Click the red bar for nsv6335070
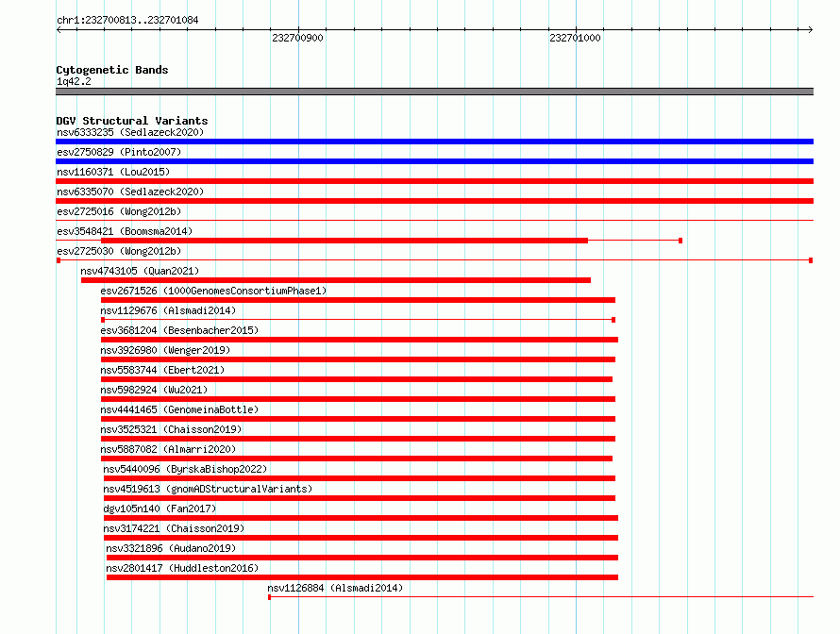 434,201
